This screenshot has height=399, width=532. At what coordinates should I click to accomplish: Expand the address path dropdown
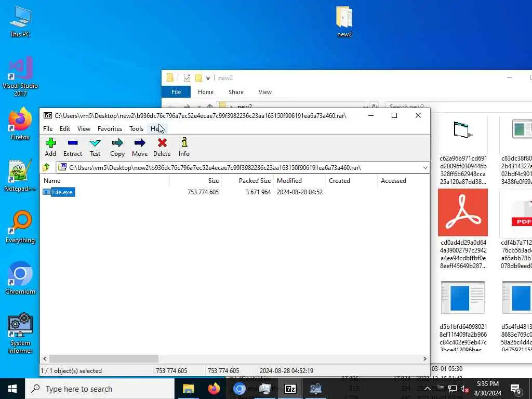point(425,168)
